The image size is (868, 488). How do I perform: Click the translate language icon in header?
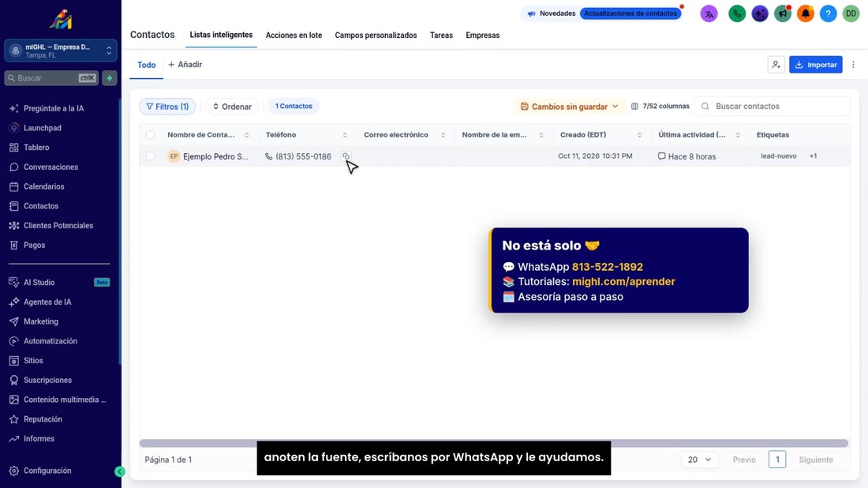coord(709,14)
